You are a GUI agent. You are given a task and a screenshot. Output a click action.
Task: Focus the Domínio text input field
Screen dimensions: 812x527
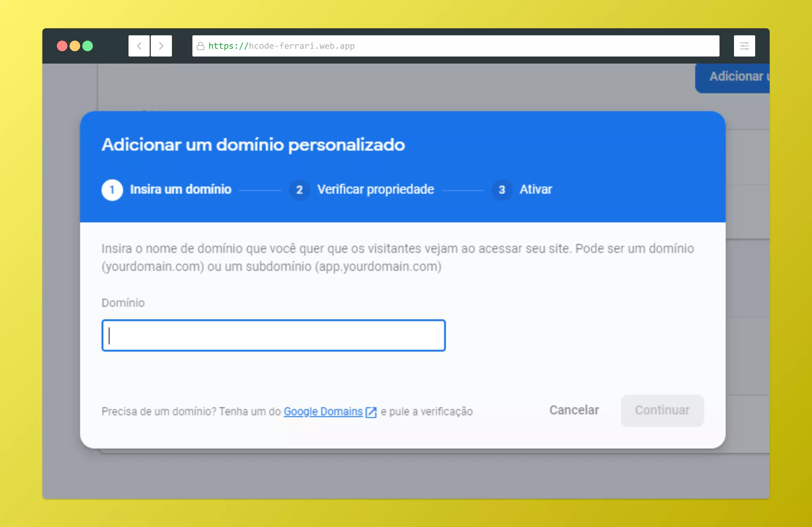pyautogui.click(x=274, y=335)
